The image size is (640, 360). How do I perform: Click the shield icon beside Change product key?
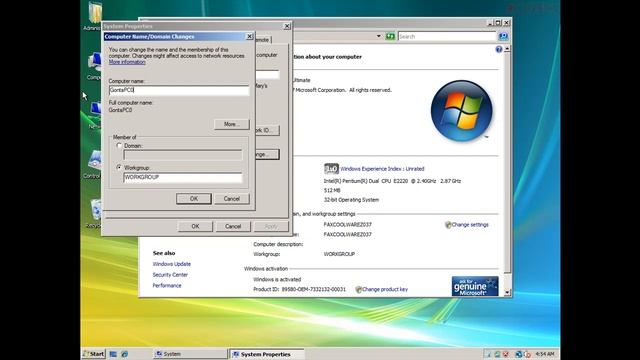pyautogui.click(x=358, y=289)
